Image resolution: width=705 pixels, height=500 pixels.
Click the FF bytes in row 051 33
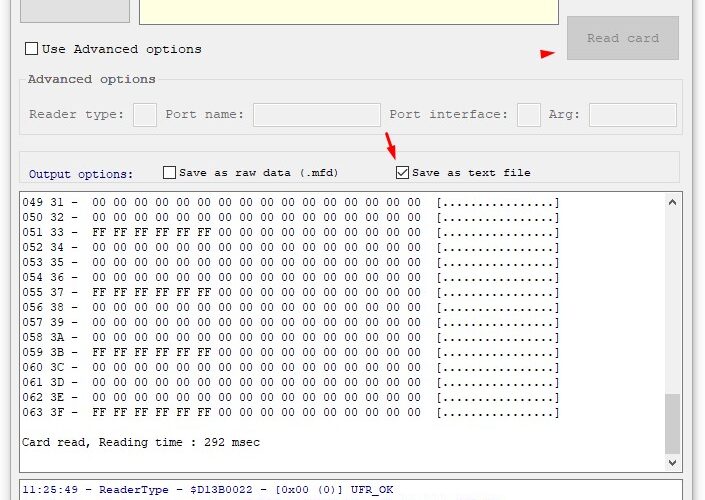tap(151, 233)
